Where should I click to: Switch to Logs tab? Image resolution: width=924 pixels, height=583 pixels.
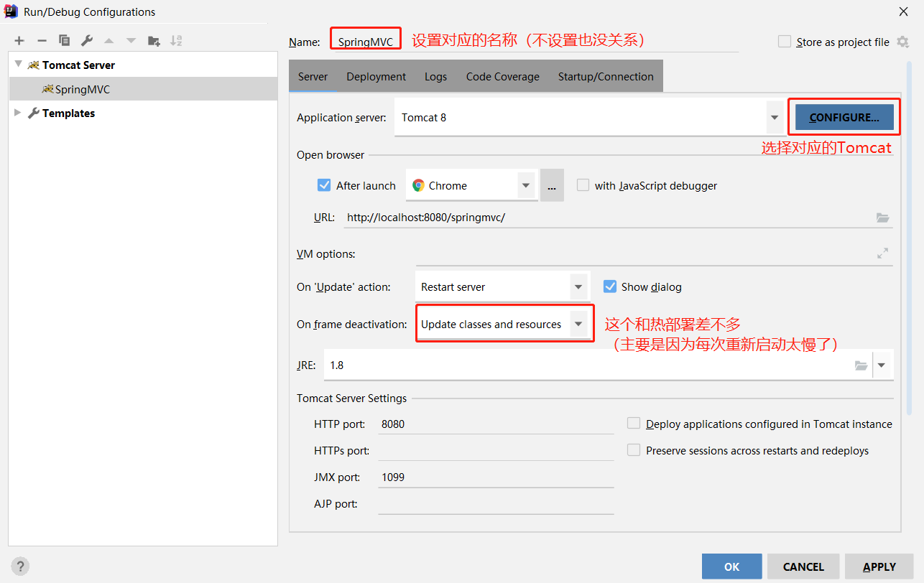click(435, 76)
